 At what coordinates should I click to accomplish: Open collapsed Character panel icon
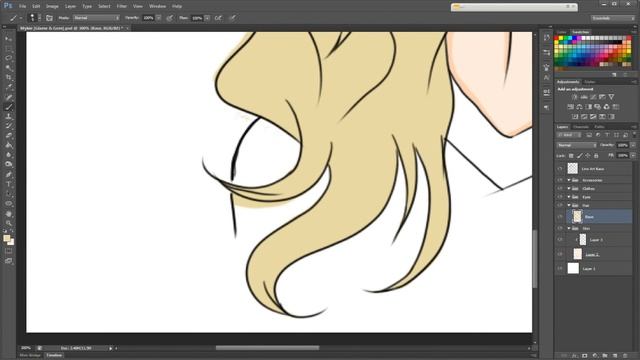point(547,78)
